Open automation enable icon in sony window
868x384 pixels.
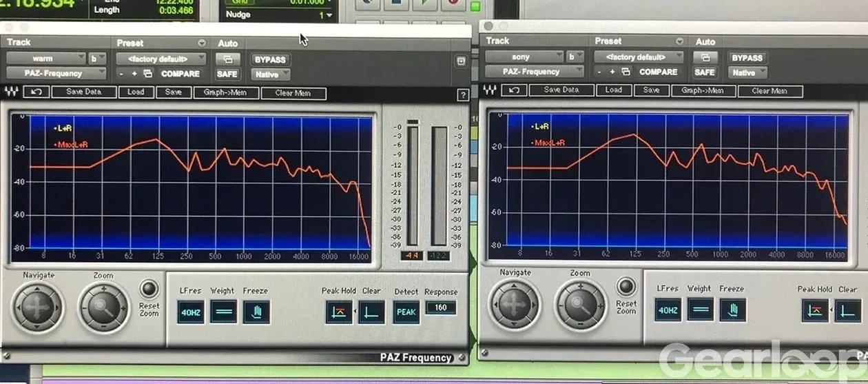pos(704,57)
